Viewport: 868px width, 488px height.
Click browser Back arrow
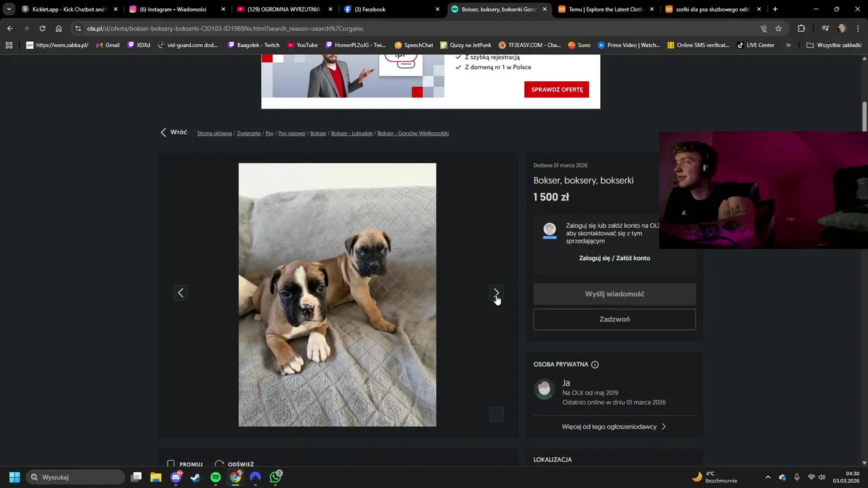pyautogui.click(x=9, y=28)
